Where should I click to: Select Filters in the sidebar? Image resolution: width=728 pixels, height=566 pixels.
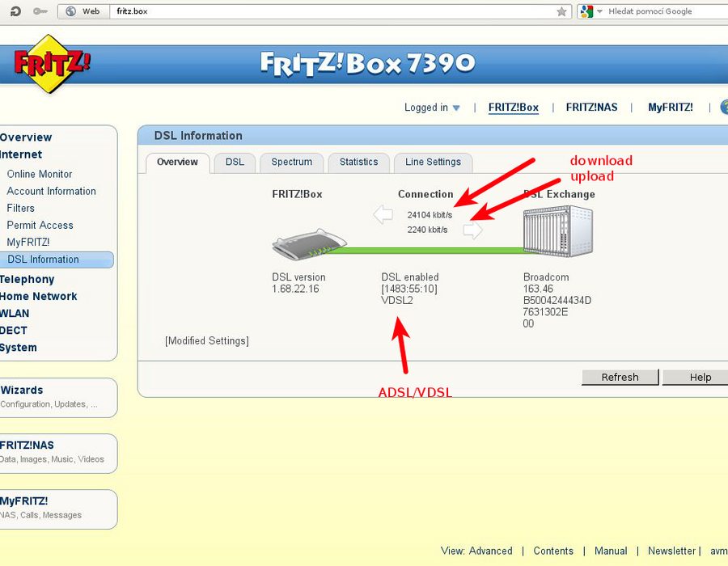(20, 209)
